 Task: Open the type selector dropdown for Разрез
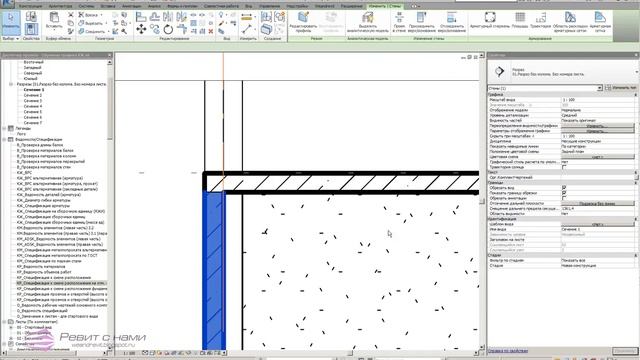coord(636,72)
